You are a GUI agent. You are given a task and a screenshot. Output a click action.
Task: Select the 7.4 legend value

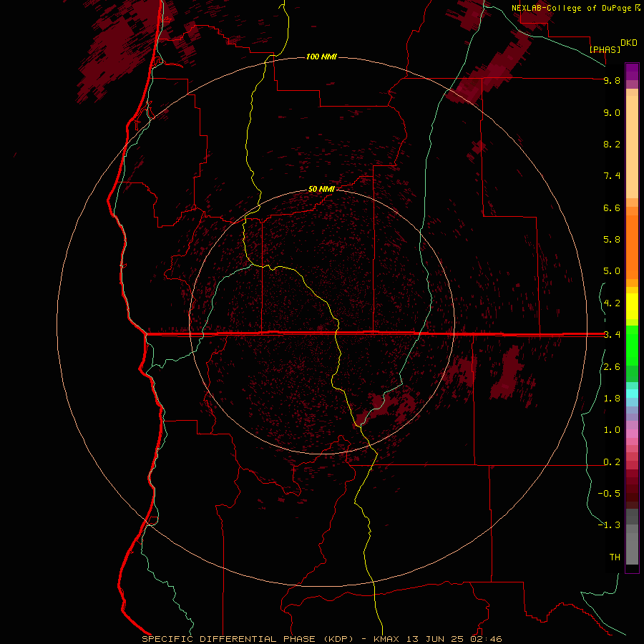tap(612, 176)
